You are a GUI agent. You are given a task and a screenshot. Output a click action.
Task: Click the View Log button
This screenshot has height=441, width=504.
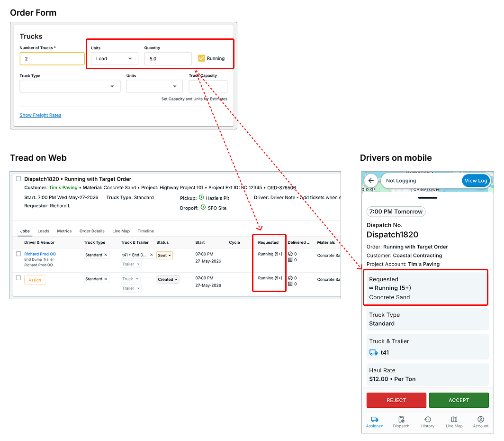click(x=476, y=181)
